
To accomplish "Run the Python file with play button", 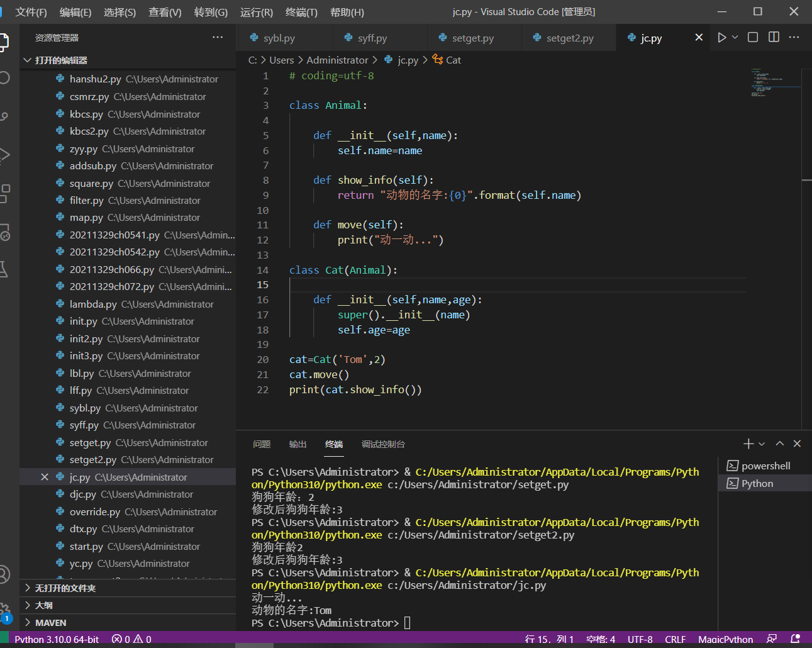I will pos(721,38).
